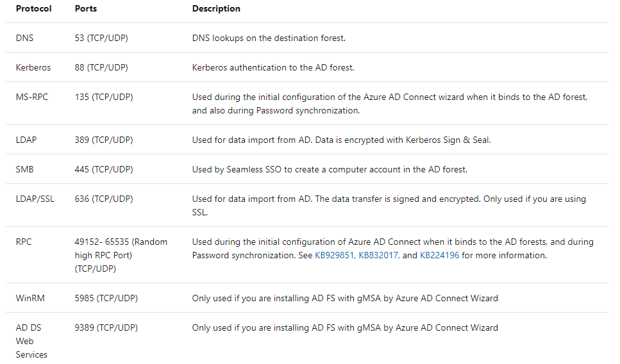Viewport: 620px width, 364px height.
Task: Click the LDAP protocol cell
Action: 26,140
